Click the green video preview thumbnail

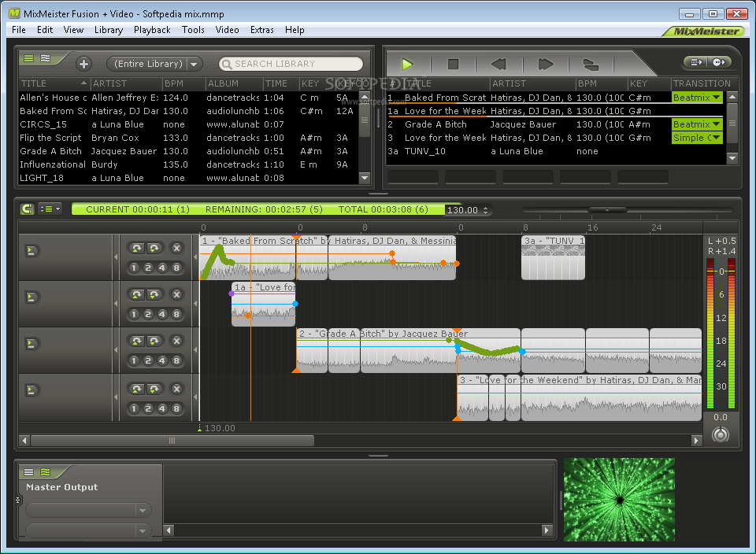[619, 500]
